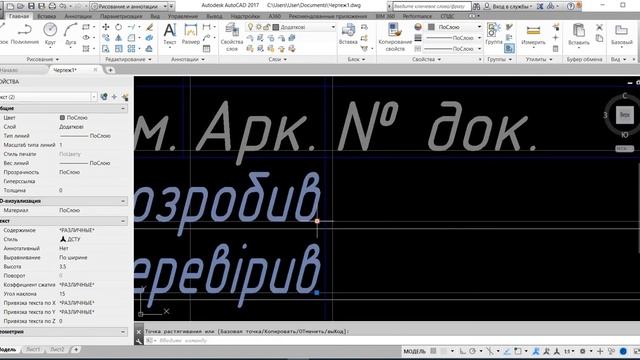The height and width of the screenshot is (360, 640).
Task: Switch to the Аннотации ribbon tab
Action: (78, 16)
